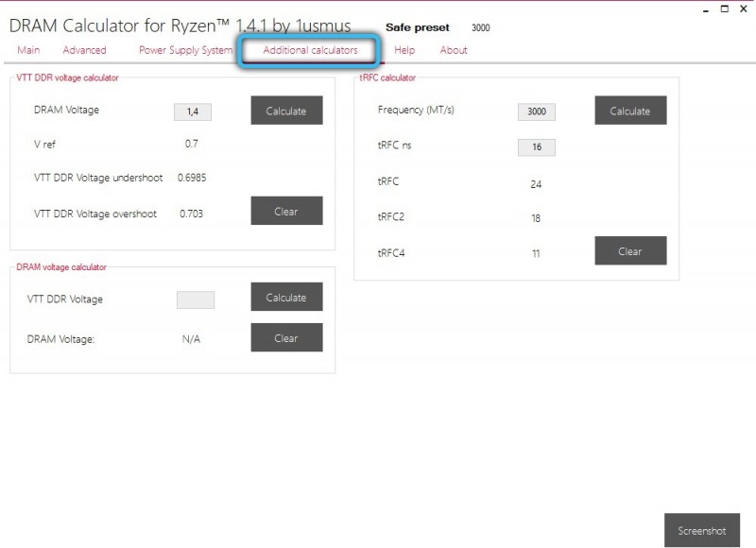Select the V ref value 0.7
756x548 pixels.
tap(192, 144)
